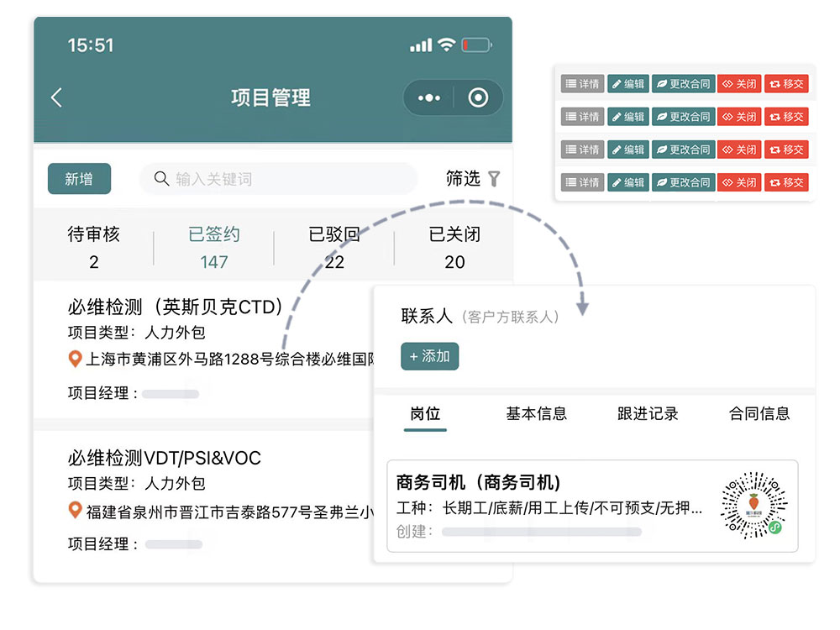Click the search magnifier icon

coord(161,179)
